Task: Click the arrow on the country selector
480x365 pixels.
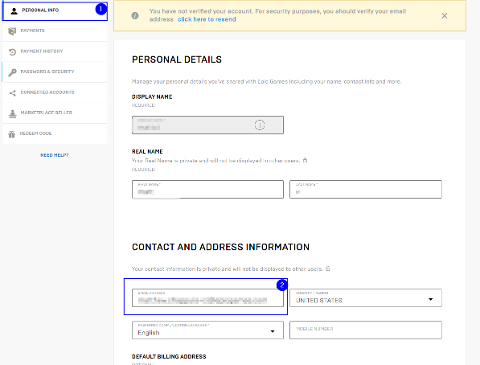Action: pos(431,299)
